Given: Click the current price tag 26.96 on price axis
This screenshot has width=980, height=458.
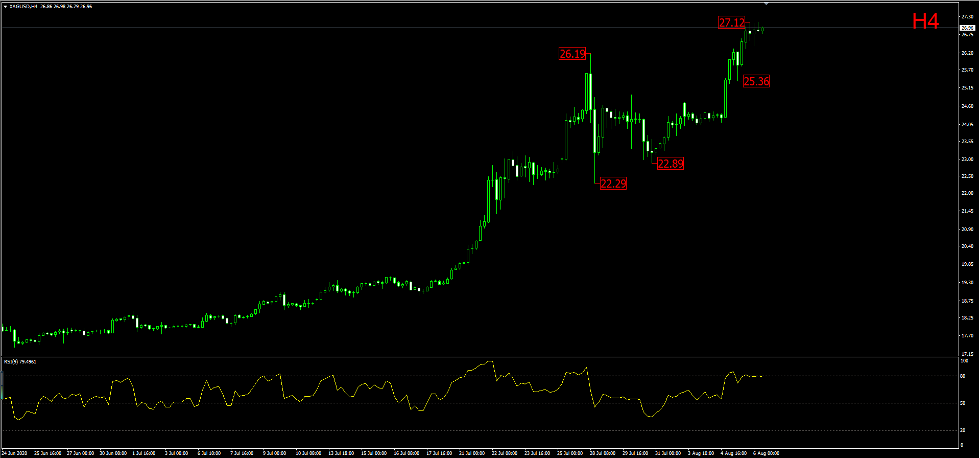Looking at the screenshot, I should (968, 28).
